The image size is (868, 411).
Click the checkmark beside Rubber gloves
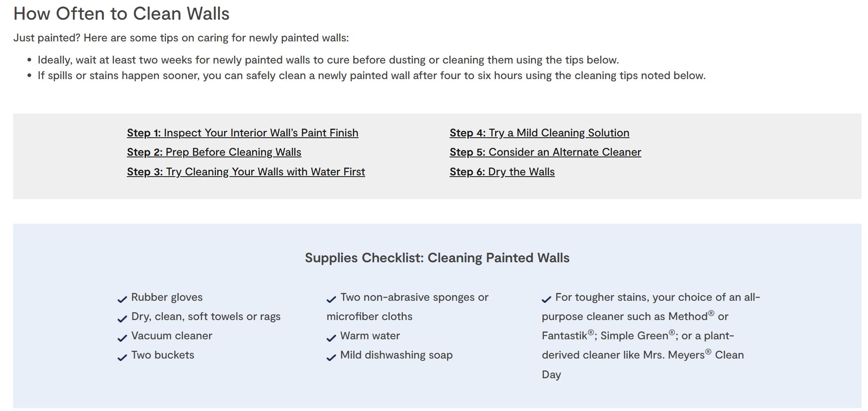pos(122,300)
